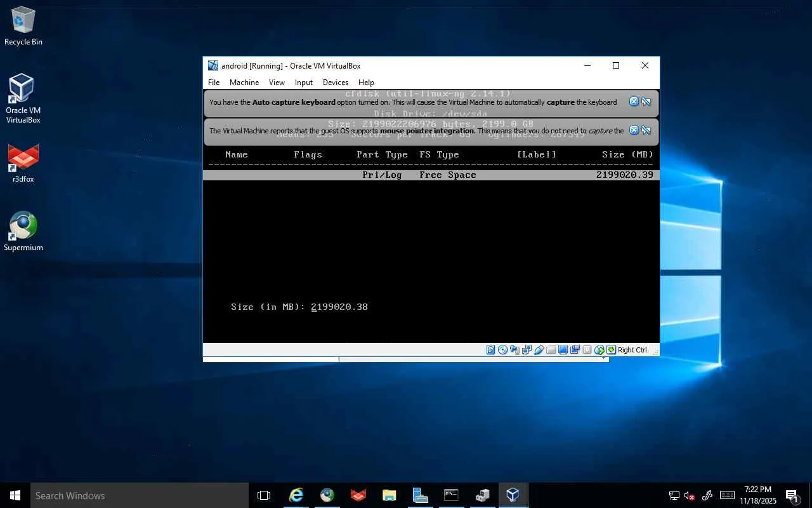Click the 2199020.39 size value

coord(624,175)
